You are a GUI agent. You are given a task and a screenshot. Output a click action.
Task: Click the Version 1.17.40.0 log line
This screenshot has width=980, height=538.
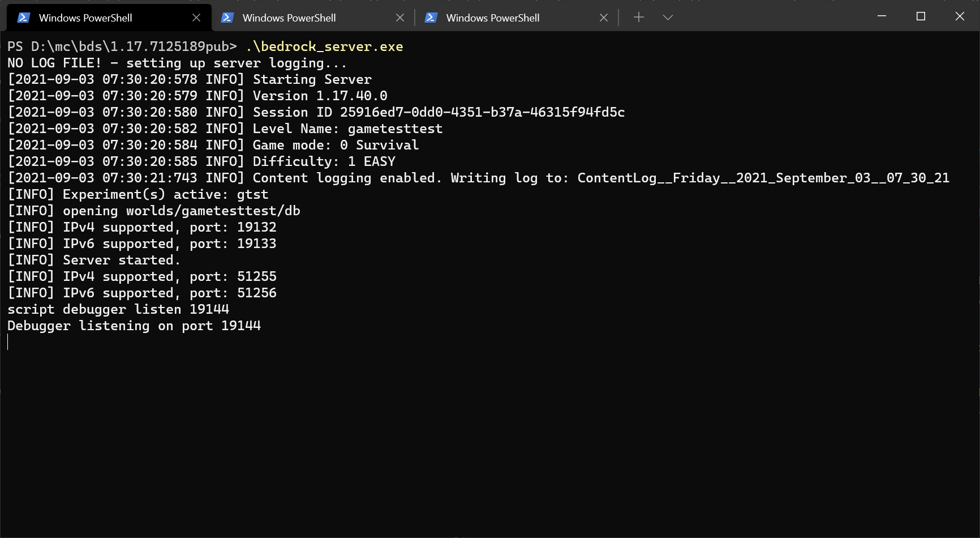197,95
